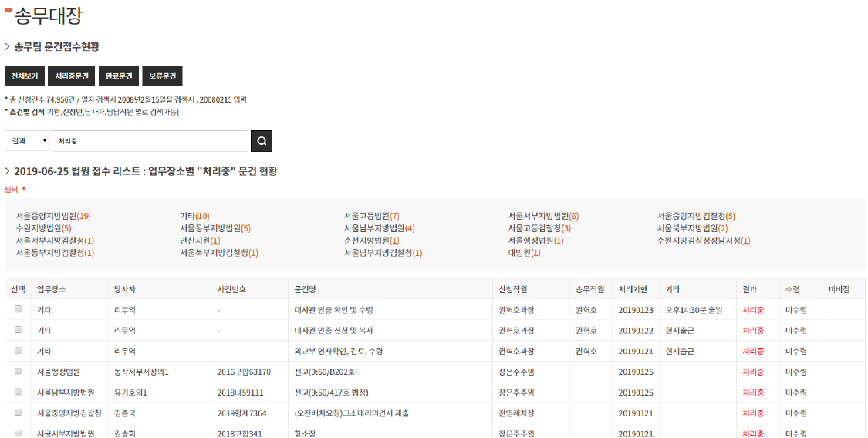The image size is (868, 438).
Task: Click the 선택 column header
Action: (x=19, y=289)
